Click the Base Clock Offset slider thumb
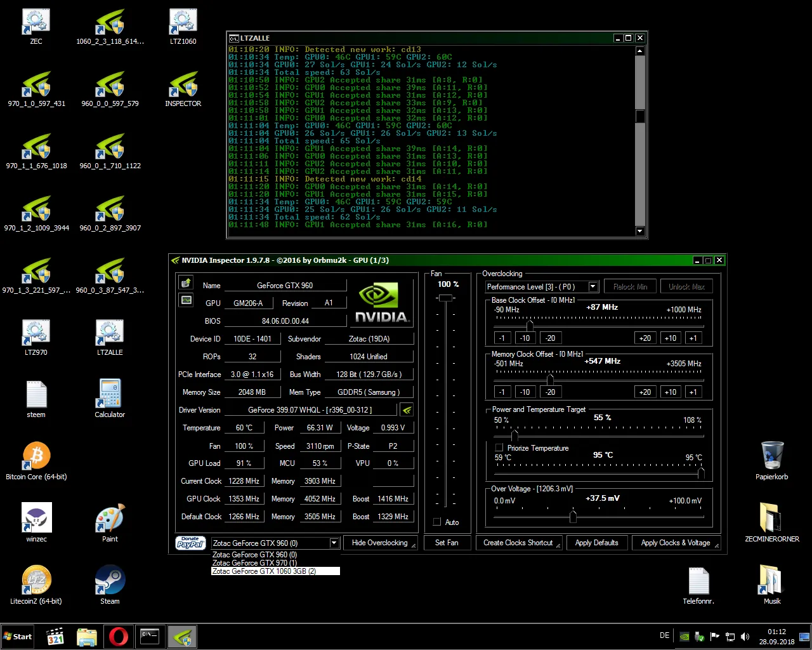 tap(530, 326)
